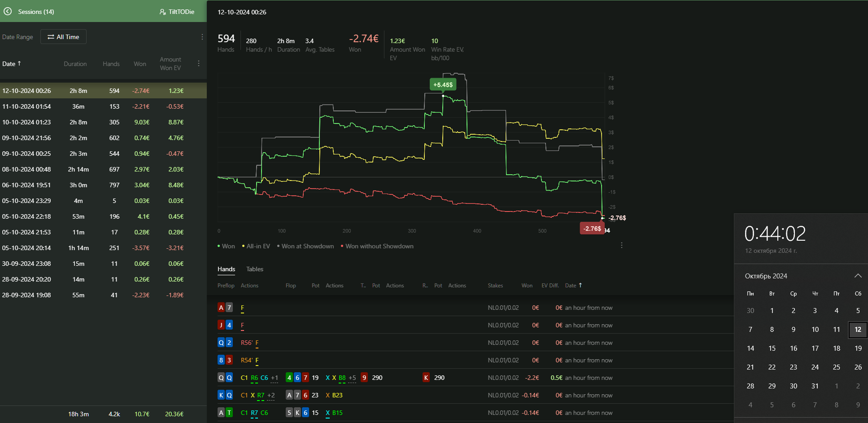This screenshot has width=868, height=423.
Task: Click the 0:44:02 clock display
Action: [x=775, y=234]
